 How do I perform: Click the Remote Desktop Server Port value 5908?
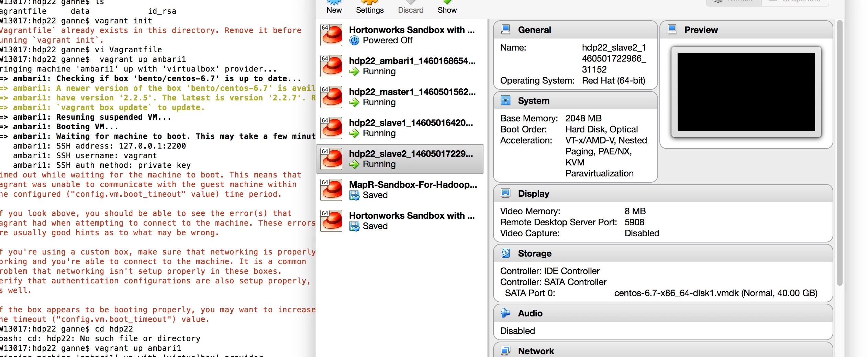(x=634, y=222)
